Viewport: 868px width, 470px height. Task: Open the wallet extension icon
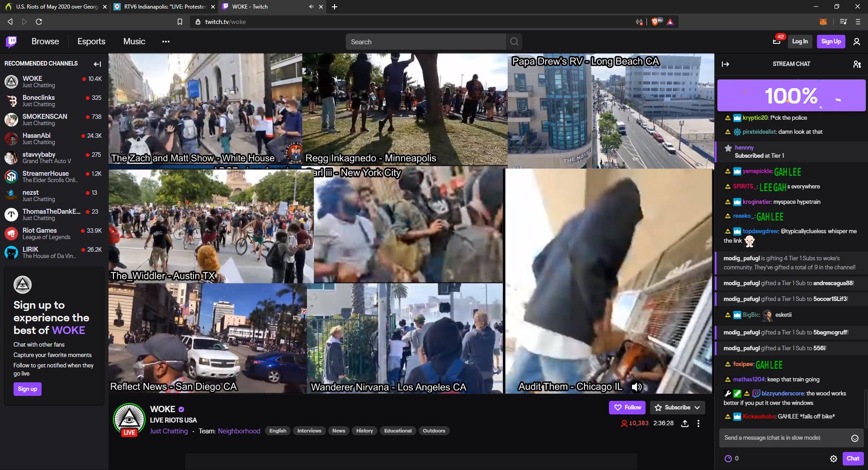(x=823, y=22)
